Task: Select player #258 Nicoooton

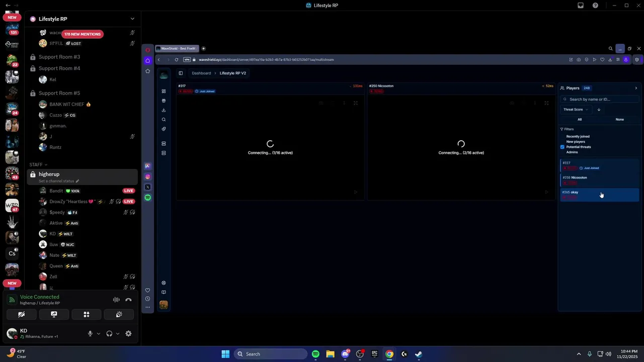Action: 600,180
